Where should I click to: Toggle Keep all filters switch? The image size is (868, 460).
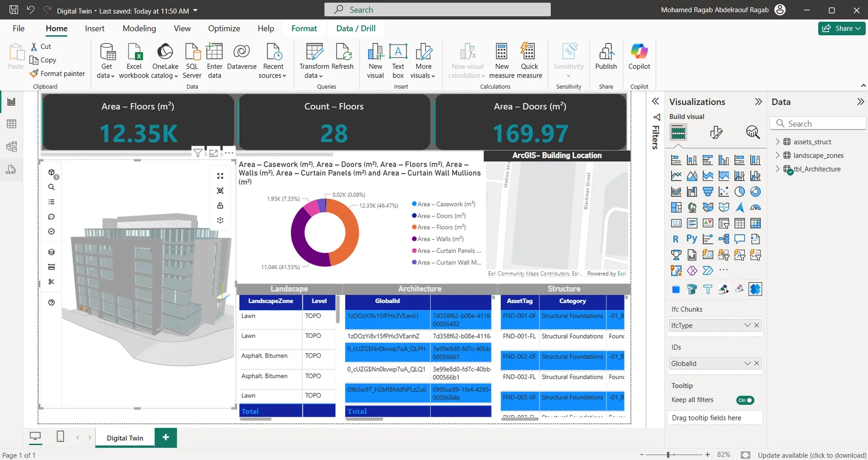(x=745, y=400)
